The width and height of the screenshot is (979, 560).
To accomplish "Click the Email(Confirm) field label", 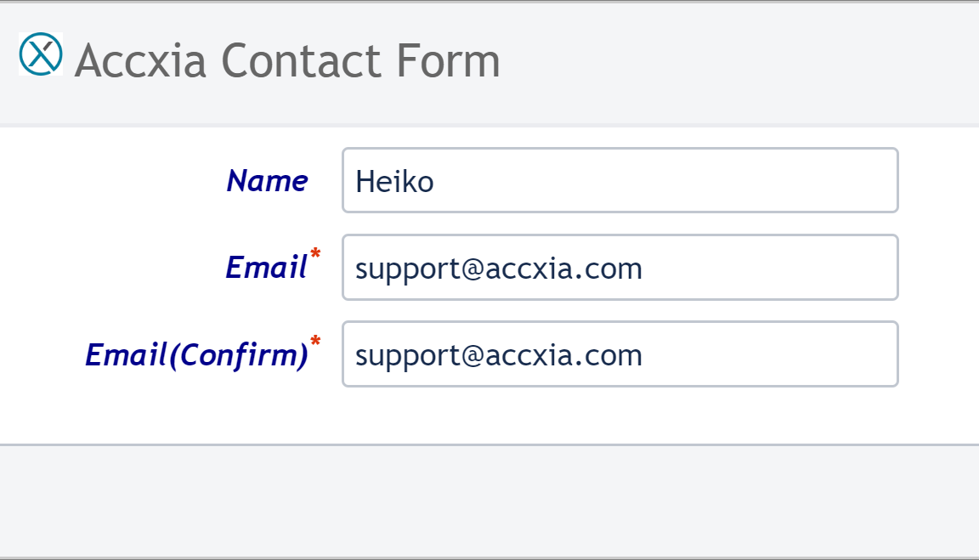I will pyautogui.click(x=196, y=354).
